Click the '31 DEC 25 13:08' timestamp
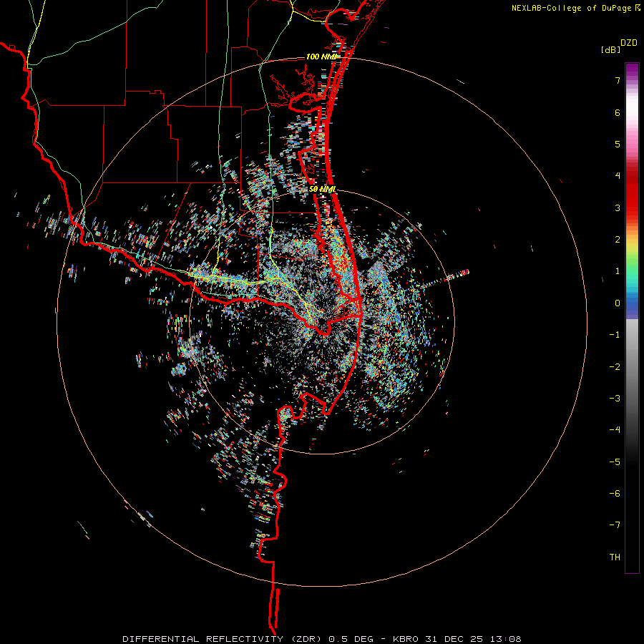The height and width of the screenshot is (644, 644). (473, 639)
